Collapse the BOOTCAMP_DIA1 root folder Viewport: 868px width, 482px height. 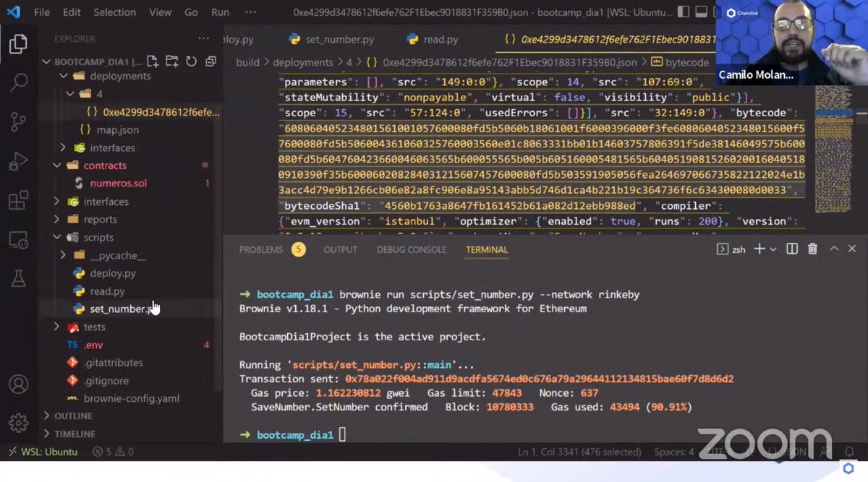94,61
